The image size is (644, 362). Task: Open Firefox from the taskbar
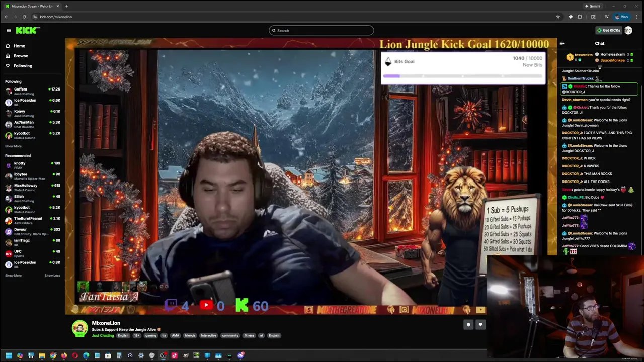[64, 356]
